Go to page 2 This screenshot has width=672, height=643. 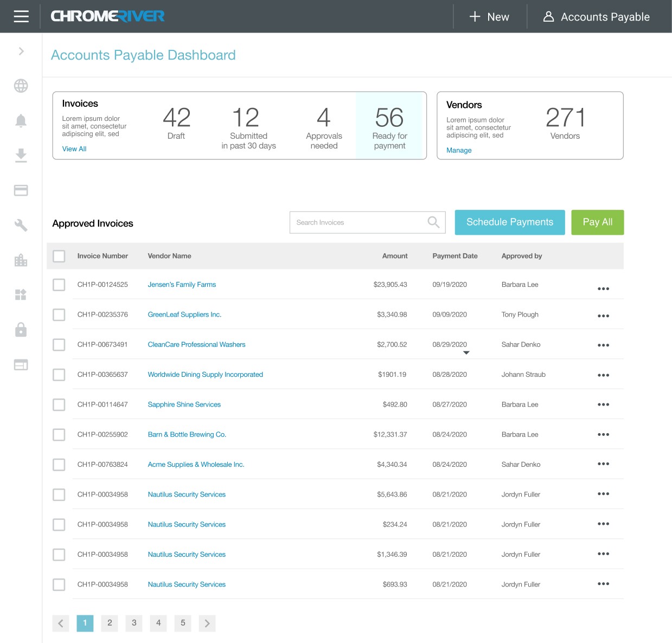tap(110, 623)
